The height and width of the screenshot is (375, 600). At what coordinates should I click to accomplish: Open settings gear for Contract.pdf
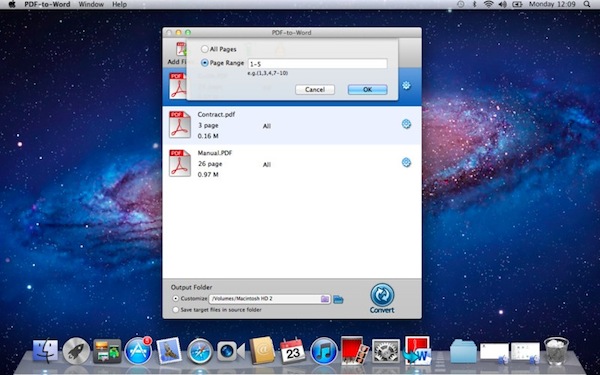(x=406, y=124)
